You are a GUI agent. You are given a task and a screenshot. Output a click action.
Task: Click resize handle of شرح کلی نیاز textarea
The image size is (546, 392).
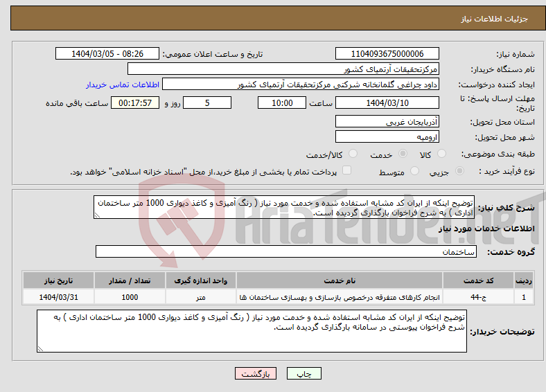click(98, 215)
